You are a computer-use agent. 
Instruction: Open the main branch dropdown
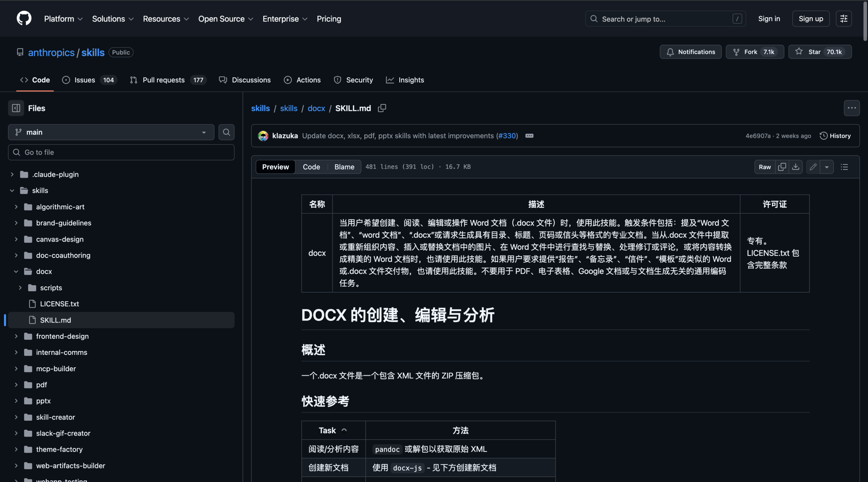(111, 132)
